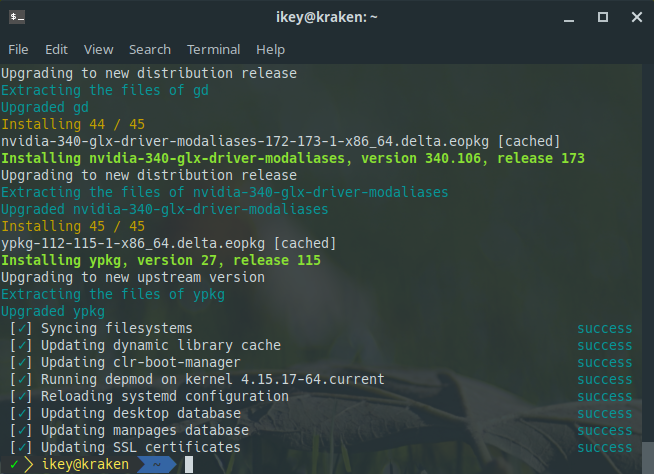Click the terminal scrollbar thumb
654x474 pixels.
(648, 458)
